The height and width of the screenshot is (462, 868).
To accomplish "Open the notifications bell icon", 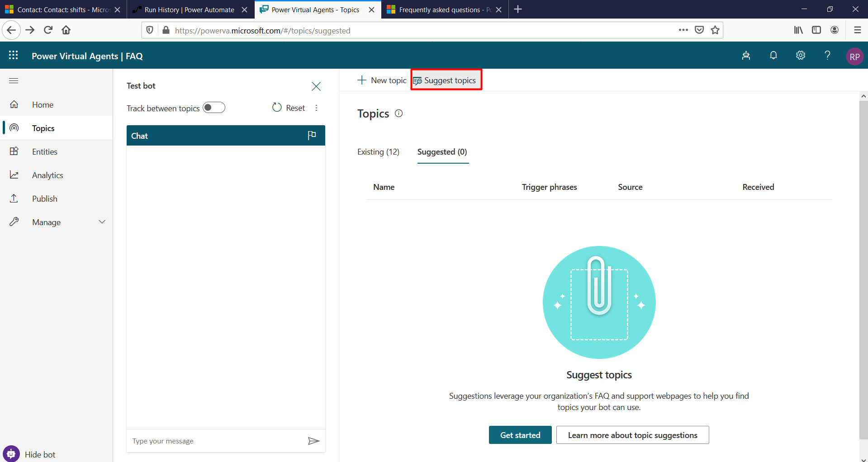I will click(x=773, y=56).
